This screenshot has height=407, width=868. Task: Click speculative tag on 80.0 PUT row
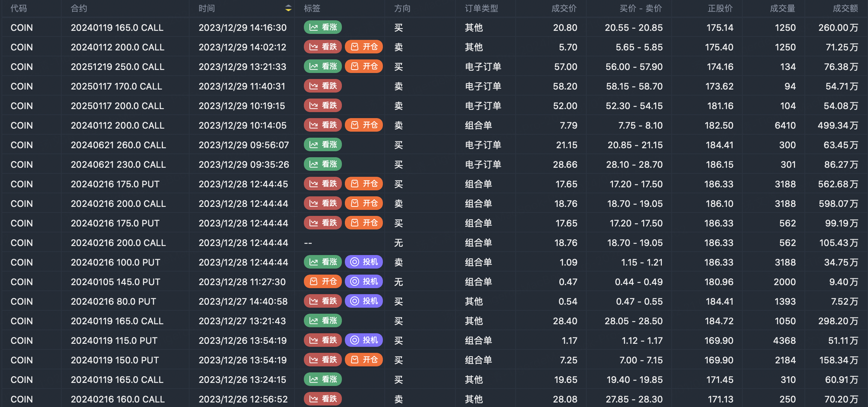(364, 301)
